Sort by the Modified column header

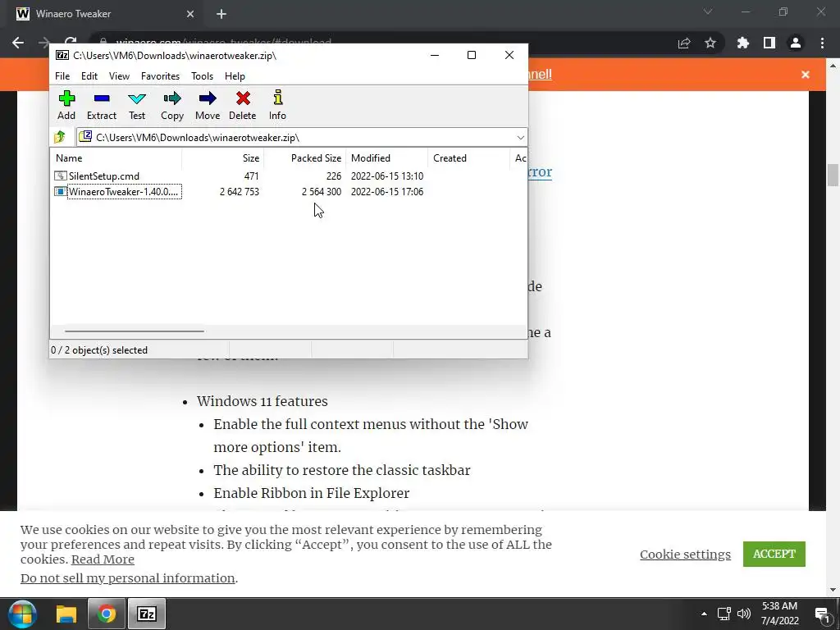[x=387, y=158]
